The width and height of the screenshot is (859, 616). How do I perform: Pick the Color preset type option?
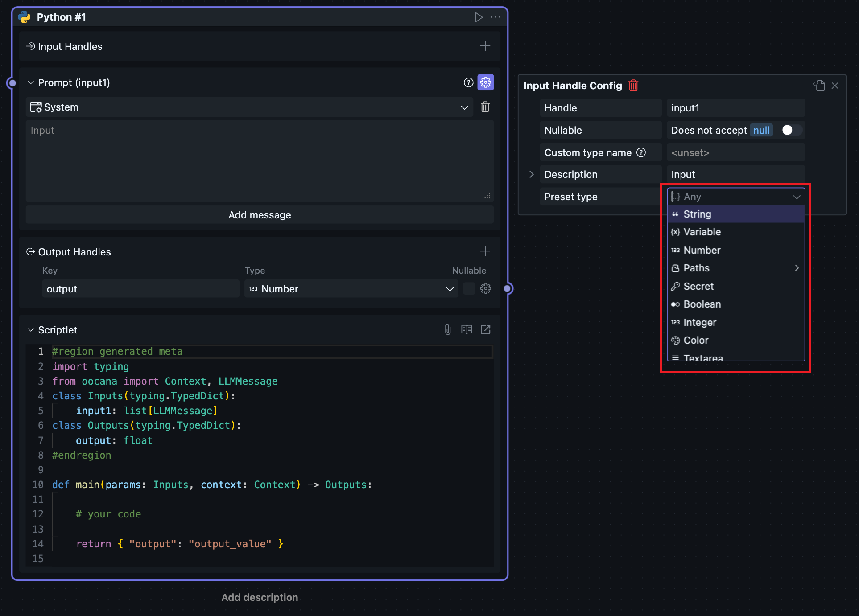pos(695,340)
